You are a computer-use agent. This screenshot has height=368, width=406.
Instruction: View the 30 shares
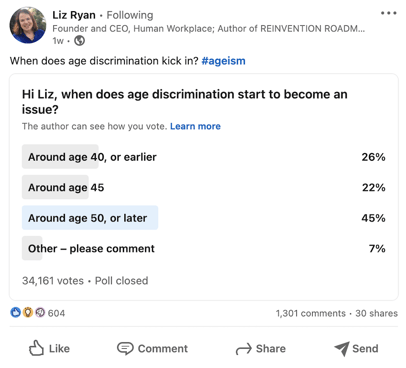376,313
